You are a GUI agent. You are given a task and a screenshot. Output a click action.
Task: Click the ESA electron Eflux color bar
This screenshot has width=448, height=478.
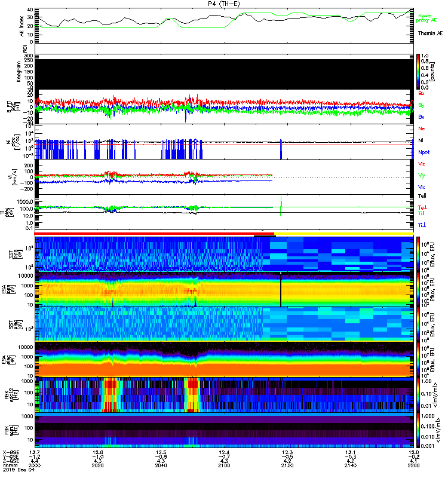coord(418,359)
